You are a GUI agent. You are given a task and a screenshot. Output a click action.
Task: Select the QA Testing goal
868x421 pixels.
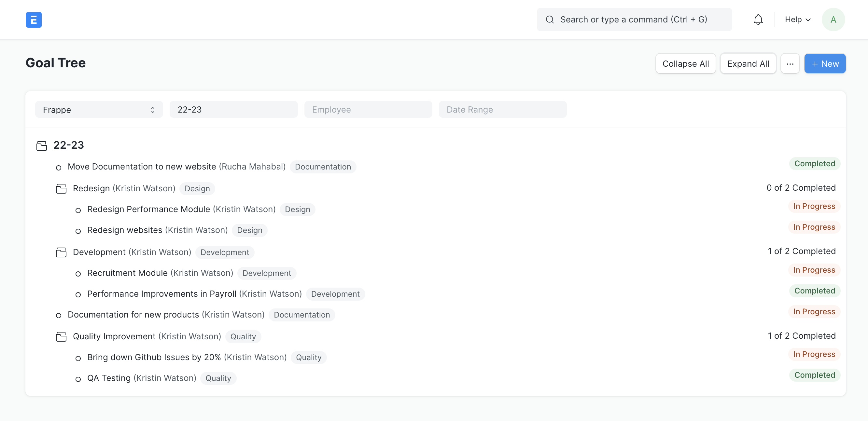pos(109,378)
